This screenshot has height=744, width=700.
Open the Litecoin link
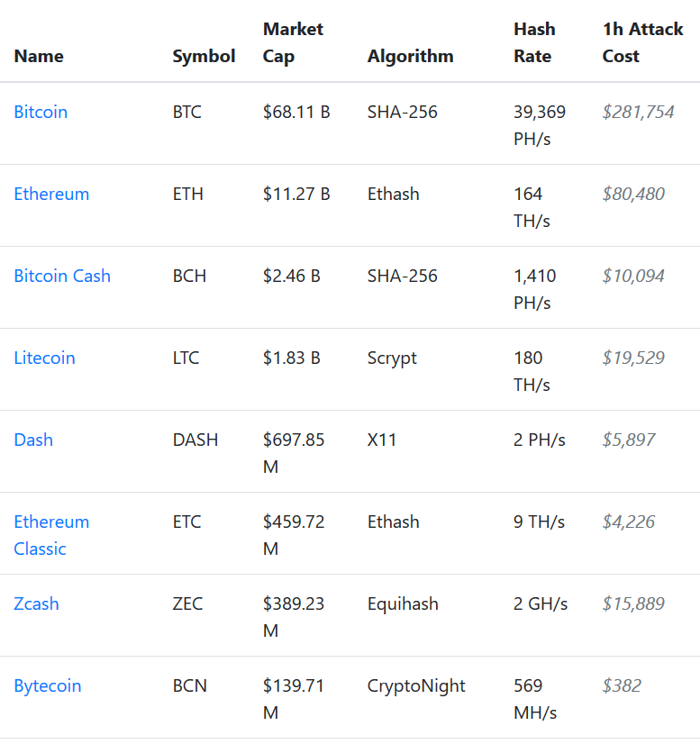coord(45,358)
